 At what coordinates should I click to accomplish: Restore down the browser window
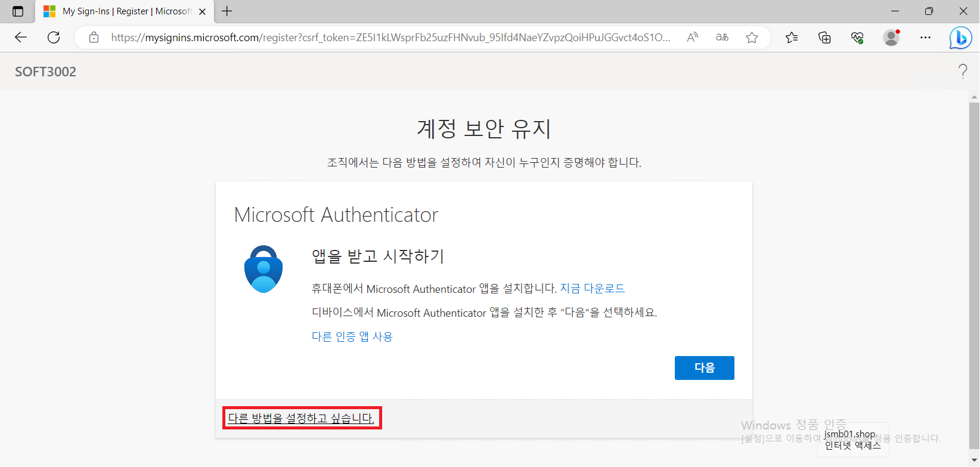point(929,11)
